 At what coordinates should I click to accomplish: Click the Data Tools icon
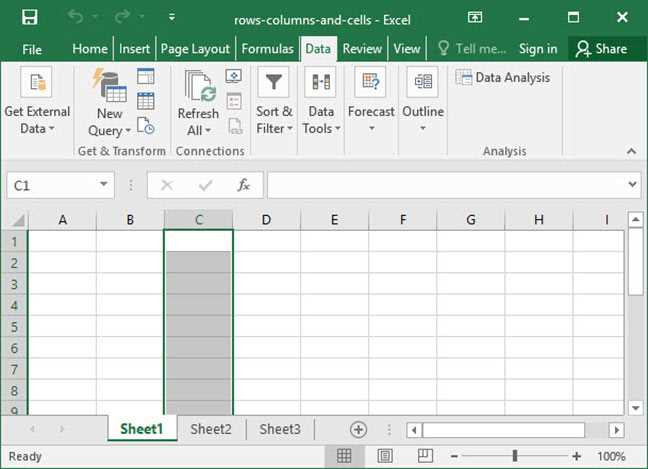[x=321, y=82]
